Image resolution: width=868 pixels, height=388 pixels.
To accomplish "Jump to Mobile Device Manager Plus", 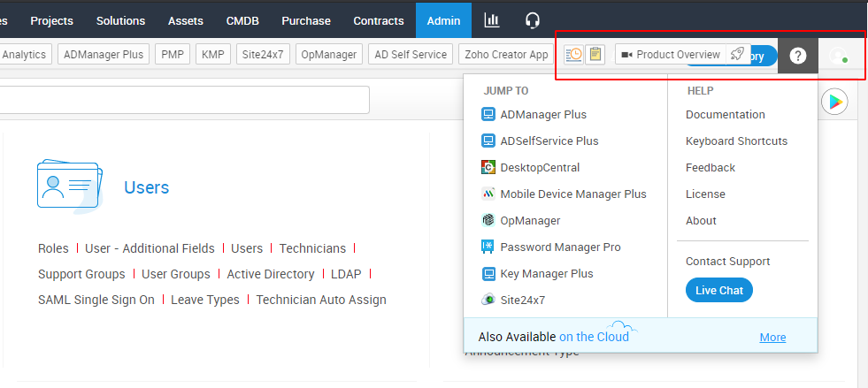I will click(573, 194).
